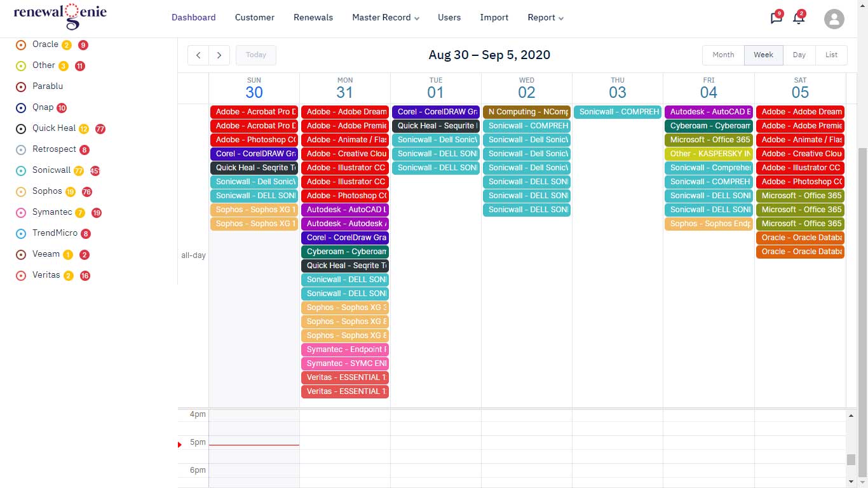
Task: Open the Import menu item
Action: click(494, 18)
